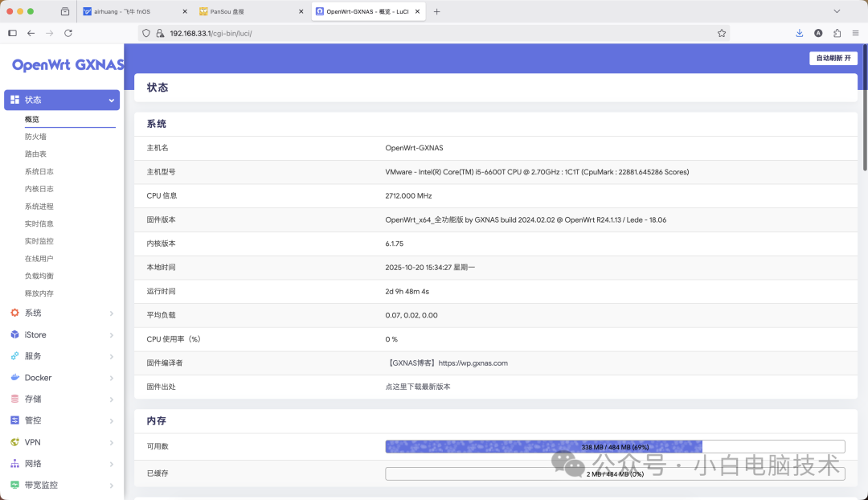
Task: Click the site security lock icon
Action: coord(160,33)
